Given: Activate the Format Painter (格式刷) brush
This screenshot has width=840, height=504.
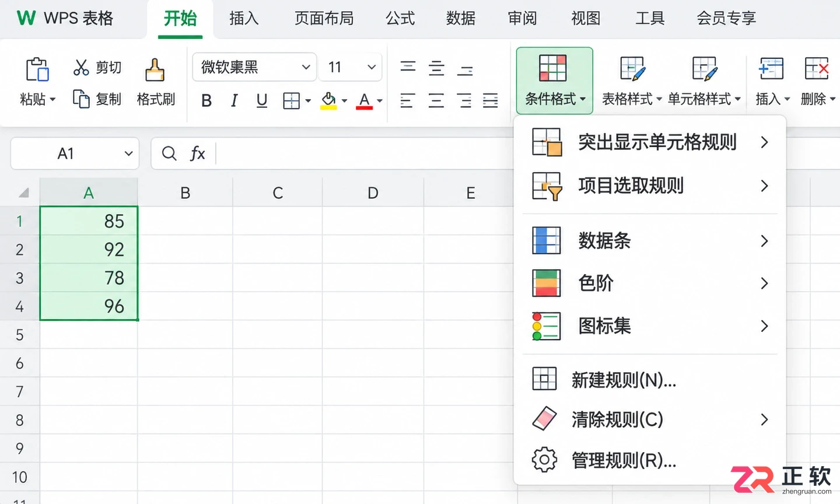Looking at the screenshot, I should click(x=155, y=70).
